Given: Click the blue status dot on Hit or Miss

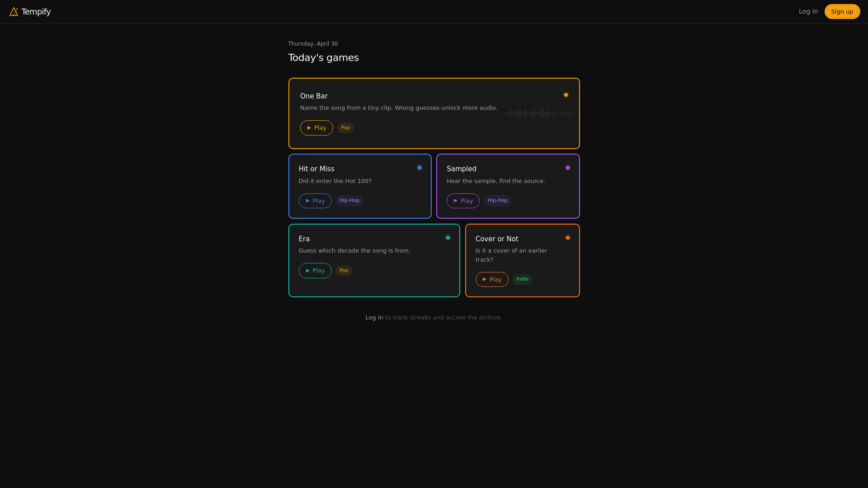Looking at the screenshot, I should click(x=420, y=168).
